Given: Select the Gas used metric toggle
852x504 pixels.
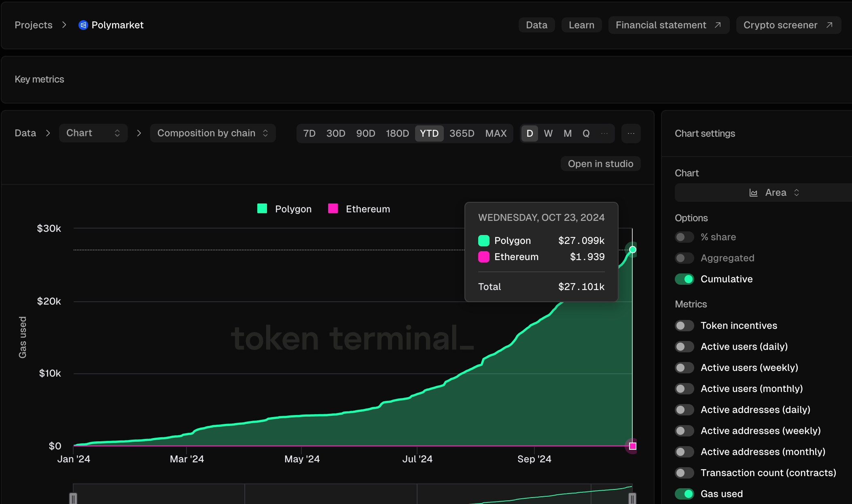Looking at the screenshot, I should point(685,493).
